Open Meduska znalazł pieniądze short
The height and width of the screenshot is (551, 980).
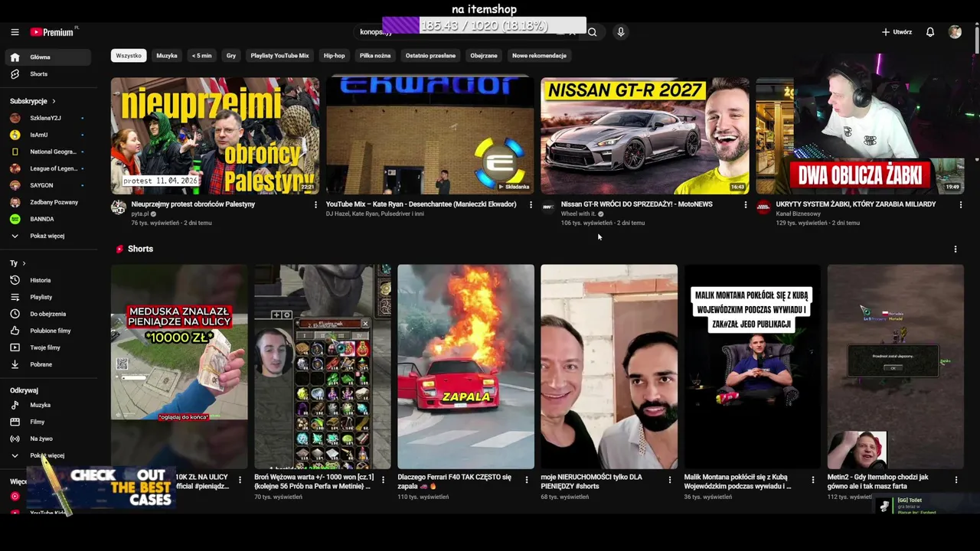pos(179,367)
